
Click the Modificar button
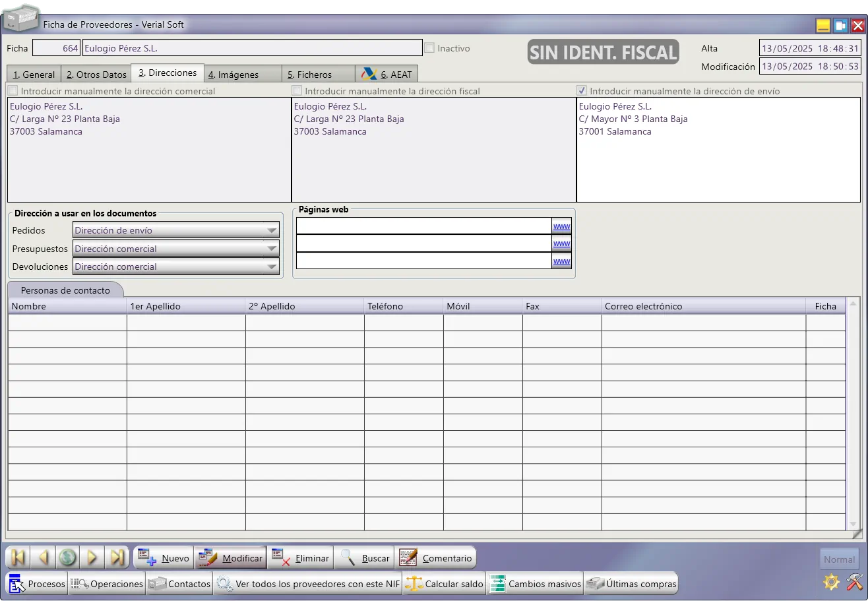[230, 558]
